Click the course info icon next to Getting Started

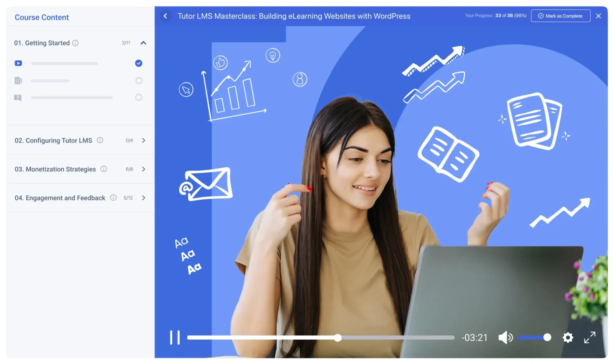click(75, 43)
